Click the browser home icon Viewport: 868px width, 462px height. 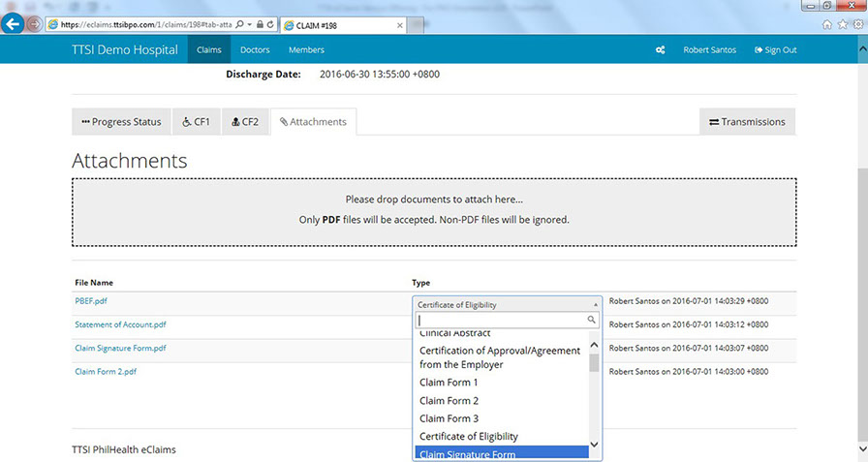(x=826, y=24)
